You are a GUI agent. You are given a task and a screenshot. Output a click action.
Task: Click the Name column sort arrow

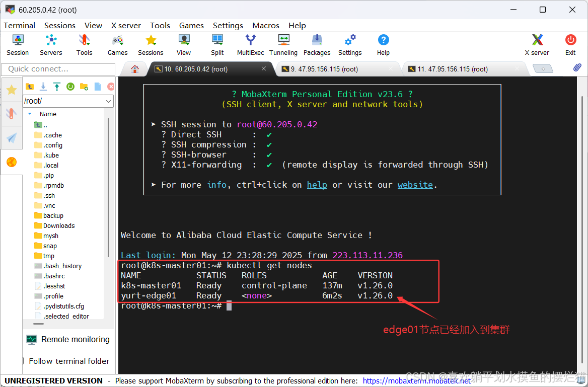click(30, 114)
